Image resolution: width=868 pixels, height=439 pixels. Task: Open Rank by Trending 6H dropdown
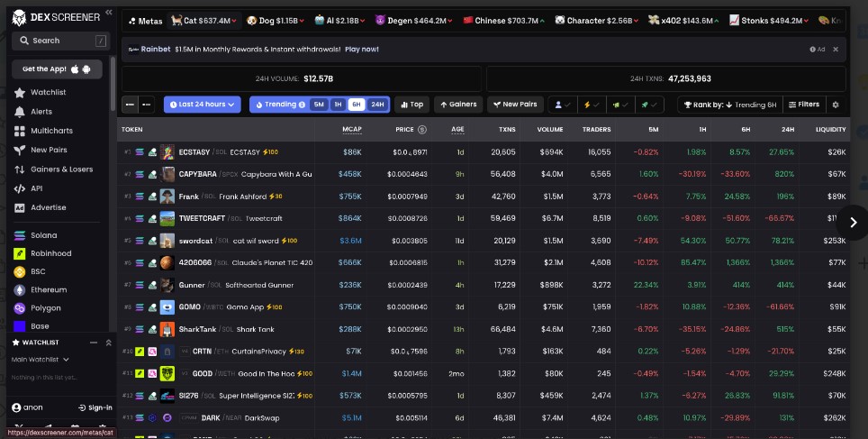[x=731, y=105]
